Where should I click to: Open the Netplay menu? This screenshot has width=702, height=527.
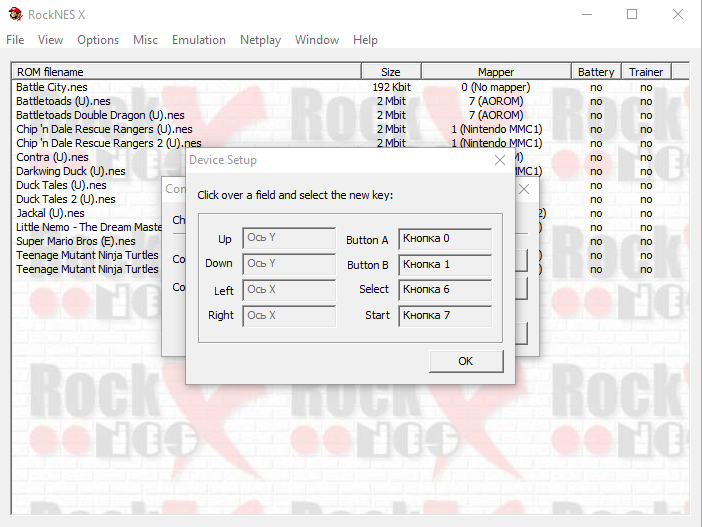point(260,40)
